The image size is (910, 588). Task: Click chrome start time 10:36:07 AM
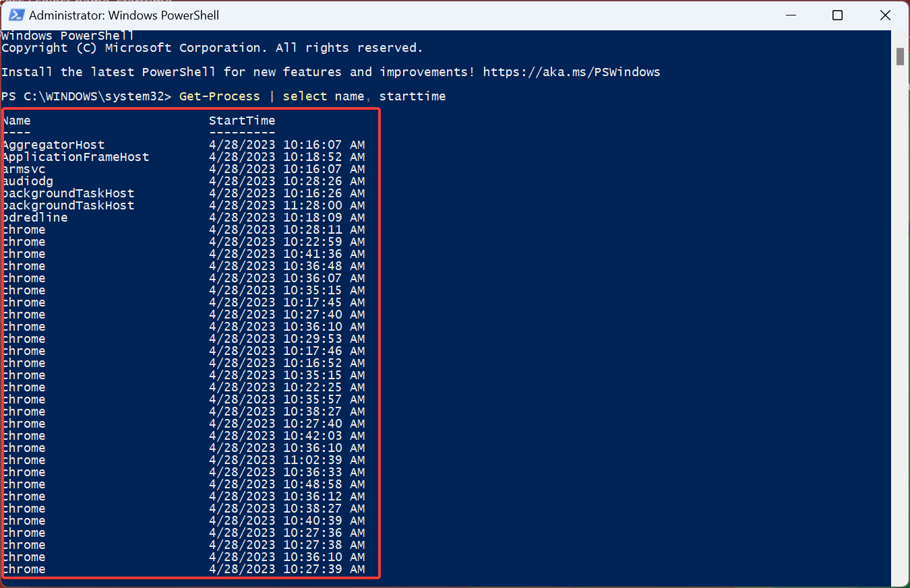(x=287, y=278)
